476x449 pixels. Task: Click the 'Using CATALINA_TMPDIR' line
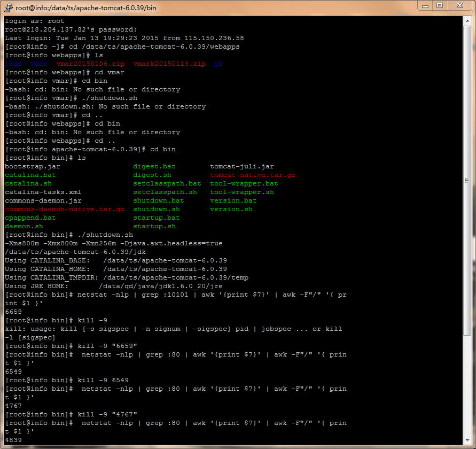click(127, 277)
